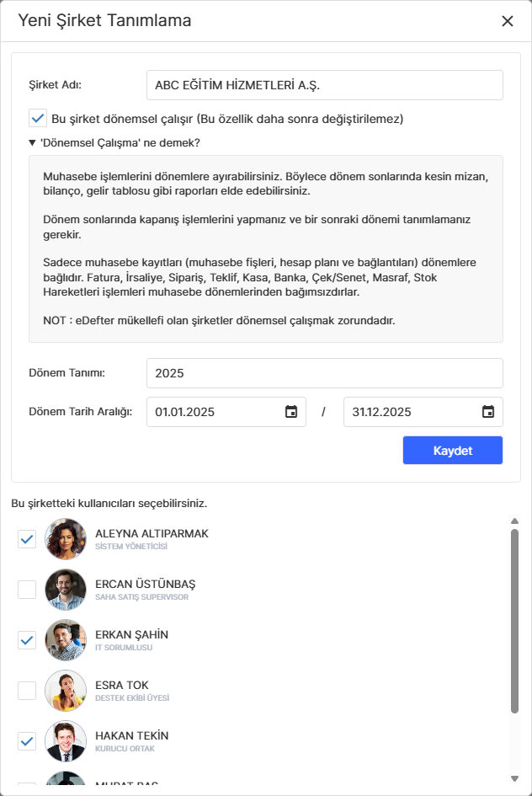The height and width of the screenshot is (796, 532).
Task: Select user Esra Tok
Action: point(26,690)
